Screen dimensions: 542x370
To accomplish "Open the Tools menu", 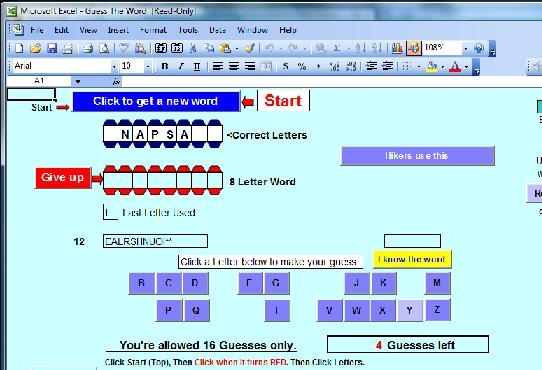I will click(188, 30).
